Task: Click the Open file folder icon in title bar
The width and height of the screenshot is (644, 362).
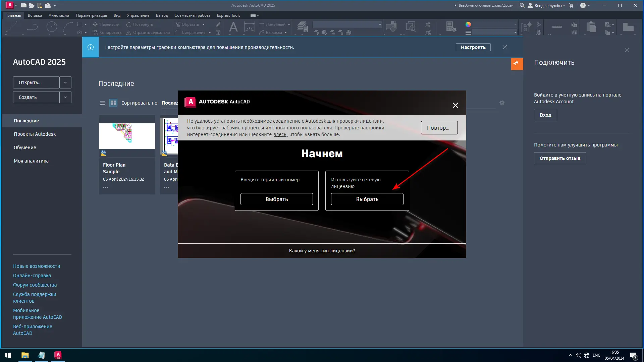Action: point(32,5)
